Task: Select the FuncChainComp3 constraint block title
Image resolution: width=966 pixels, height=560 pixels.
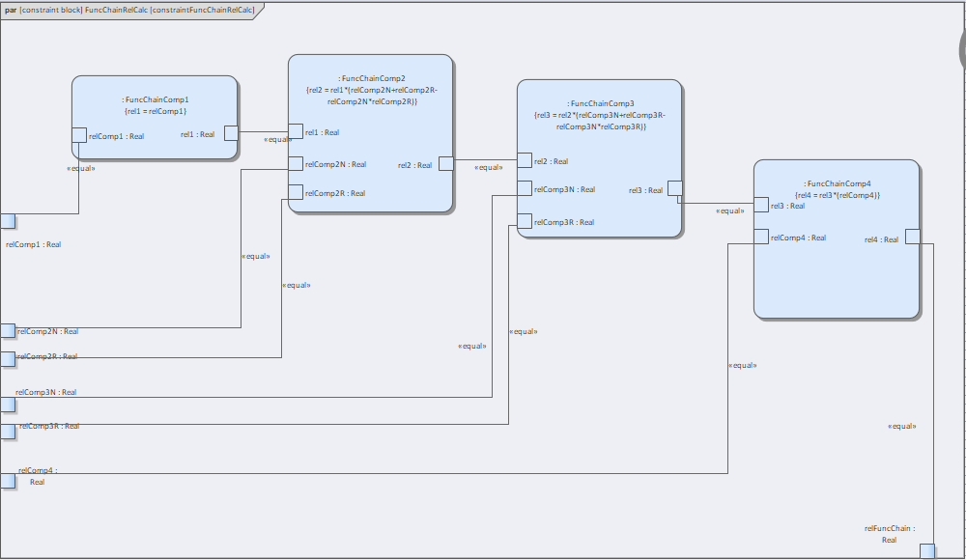Action: click(601, 103)
